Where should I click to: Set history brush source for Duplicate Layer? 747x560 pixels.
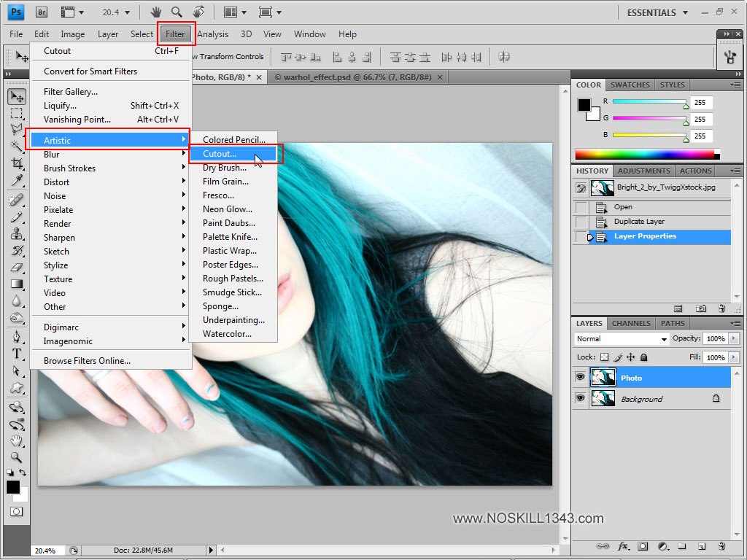tap(581, 222)
